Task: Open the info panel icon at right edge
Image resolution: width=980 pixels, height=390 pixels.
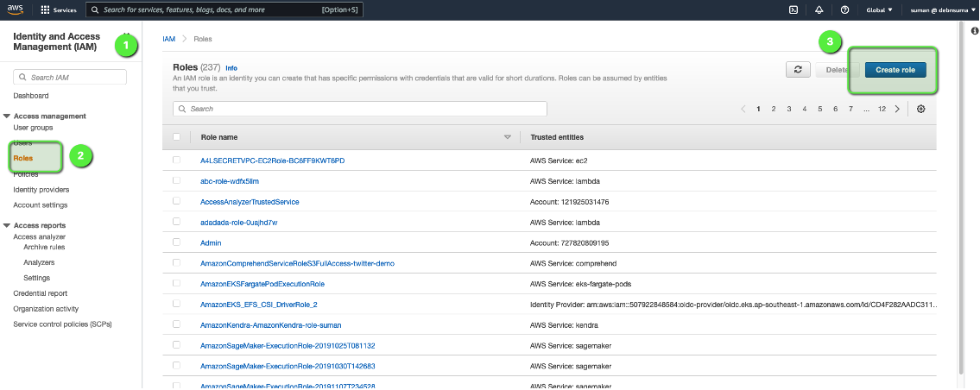Action: click(974, 30)
